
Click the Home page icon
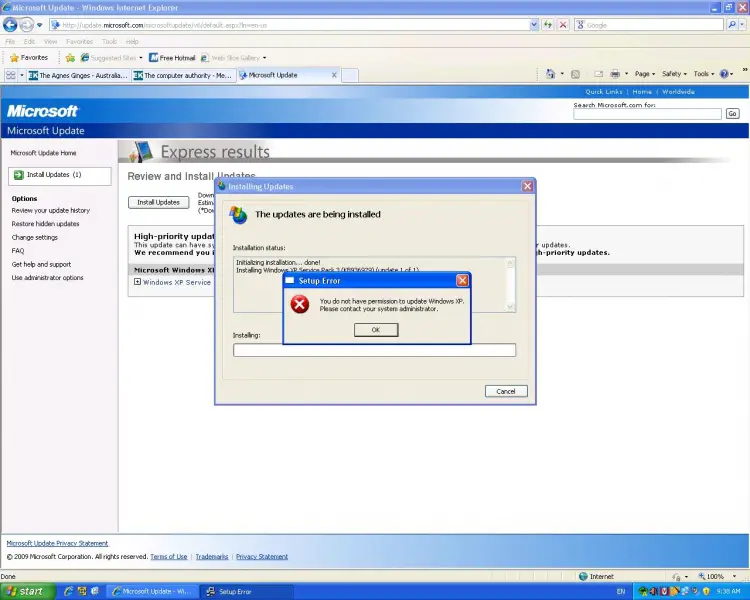coord(551,74)
